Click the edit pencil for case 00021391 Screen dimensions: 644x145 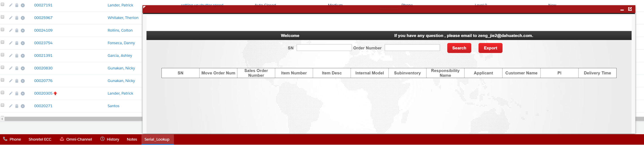coord(11,55)
